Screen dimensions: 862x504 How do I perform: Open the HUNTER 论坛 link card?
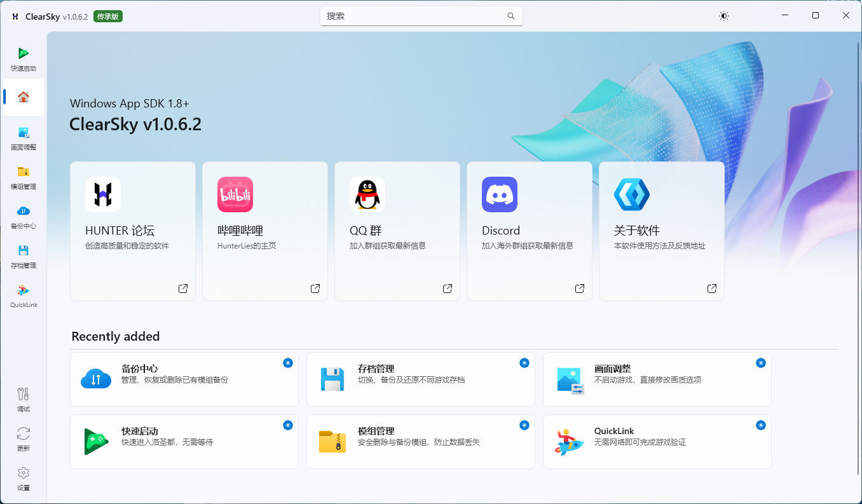132,231
